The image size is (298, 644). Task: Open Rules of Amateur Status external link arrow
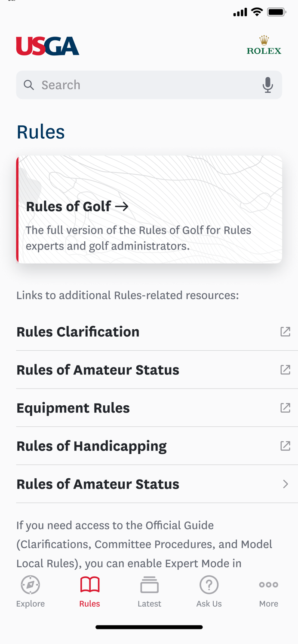click(x=286, y=370)
